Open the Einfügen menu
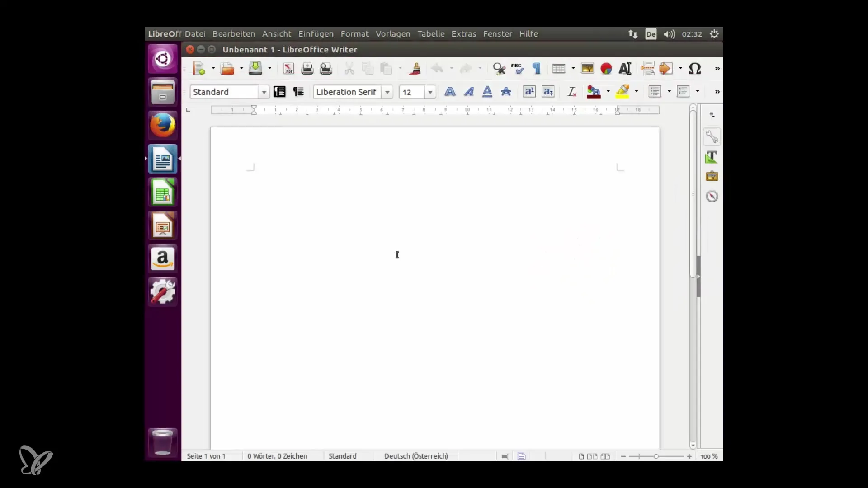 pos(316,34)
